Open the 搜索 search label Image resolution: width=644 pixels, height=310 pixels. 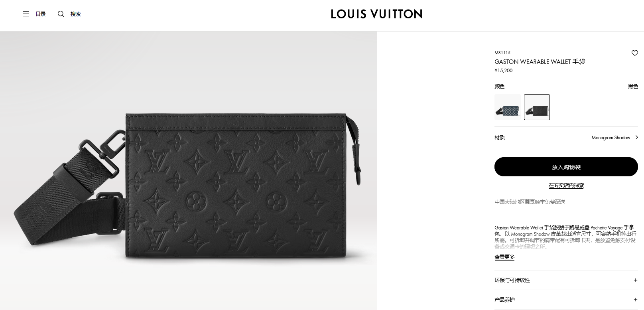(x=76, y=14)
